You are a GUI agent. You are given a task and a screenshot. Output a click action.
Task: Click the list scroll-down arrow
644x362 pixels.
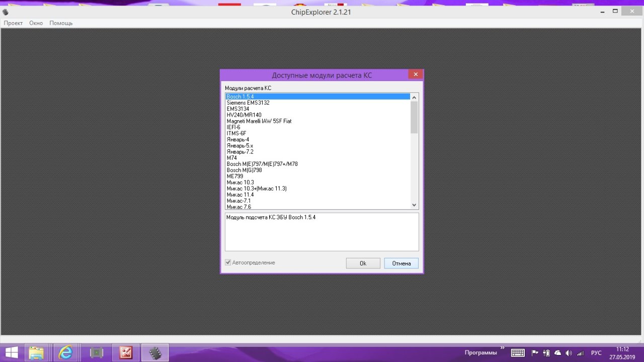click(x=414, y=205)
